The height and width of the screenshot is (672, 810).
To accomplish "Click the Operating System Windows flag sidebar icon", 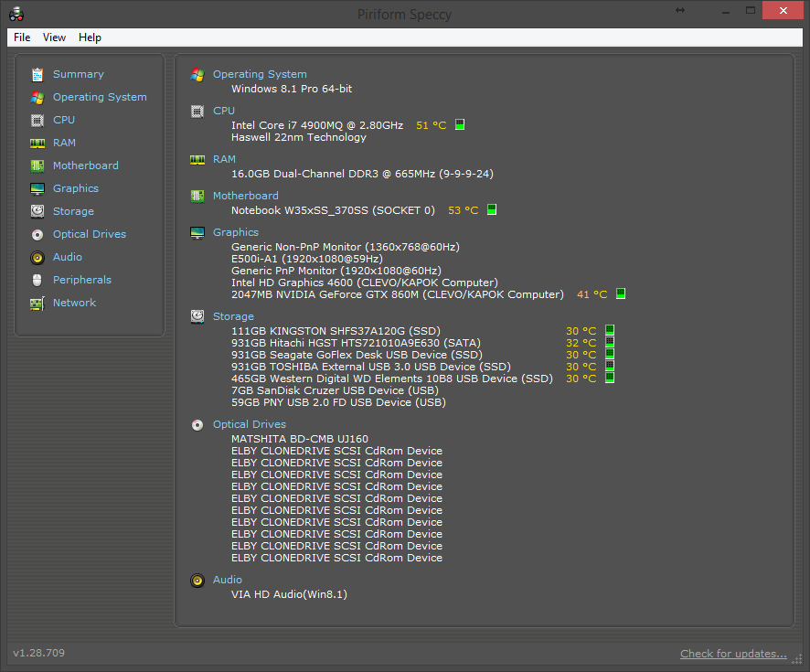I will 37,98.
